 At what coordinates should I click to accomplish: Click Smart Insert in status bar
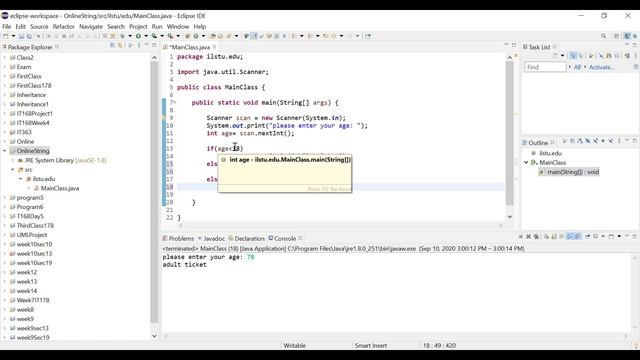tap(371, 345)
